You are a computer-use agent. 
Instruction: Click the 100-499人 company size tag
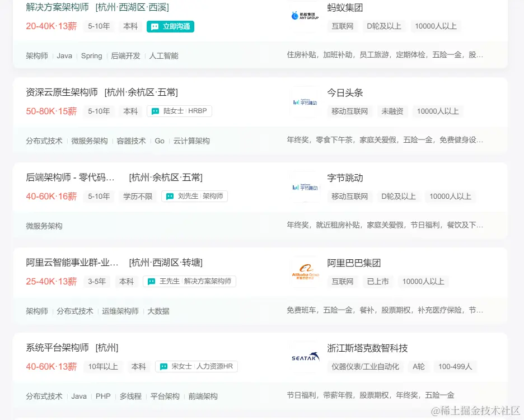click(455, 367)
